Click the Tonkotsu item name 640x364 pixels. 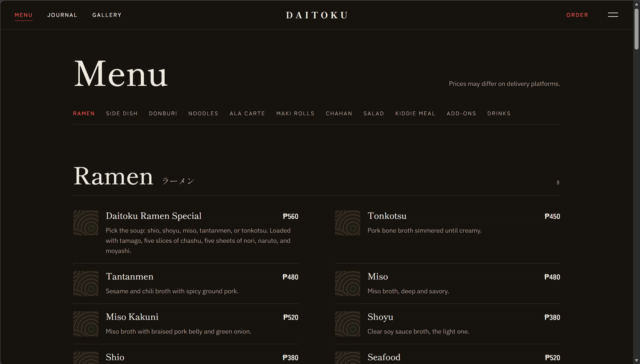tap(387, 216)
